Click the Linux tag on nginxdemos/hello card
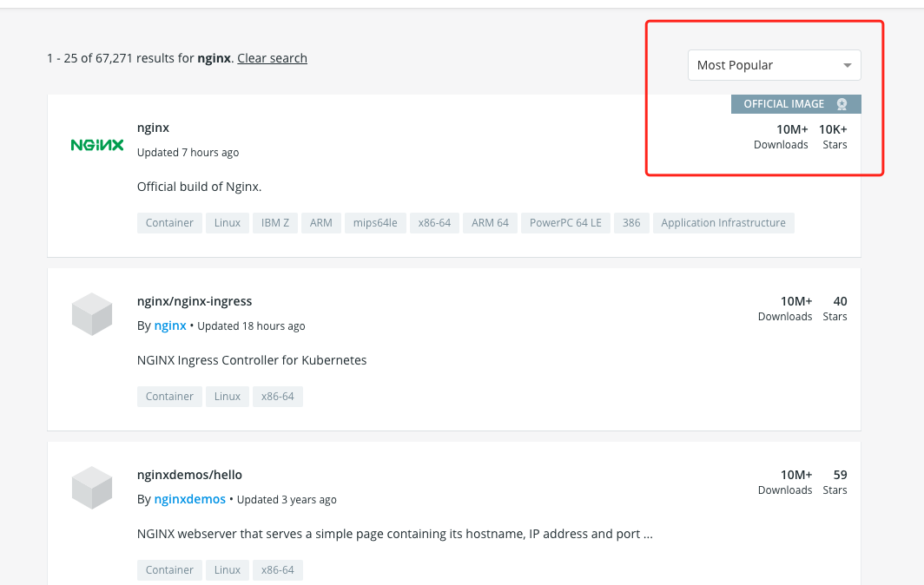 (228, 570)
